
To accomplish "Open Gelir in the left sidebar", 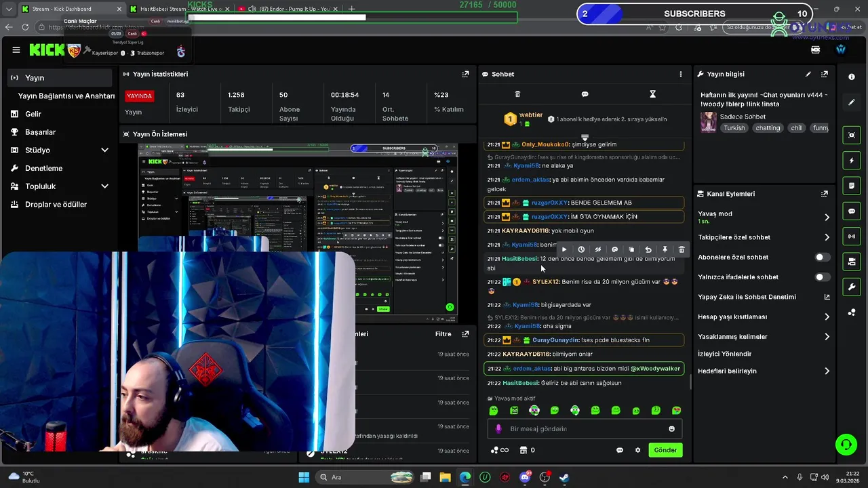I will pyautogui.click(x=33, y=114).
